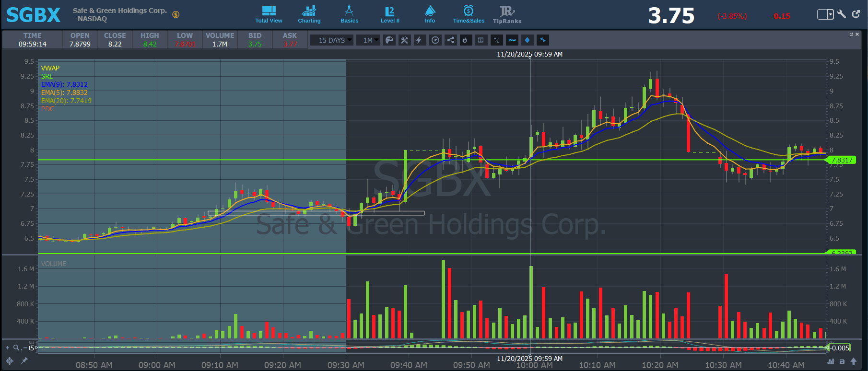
Task: Open the header layout selector dropdown
Action: [x=825, y=14]
